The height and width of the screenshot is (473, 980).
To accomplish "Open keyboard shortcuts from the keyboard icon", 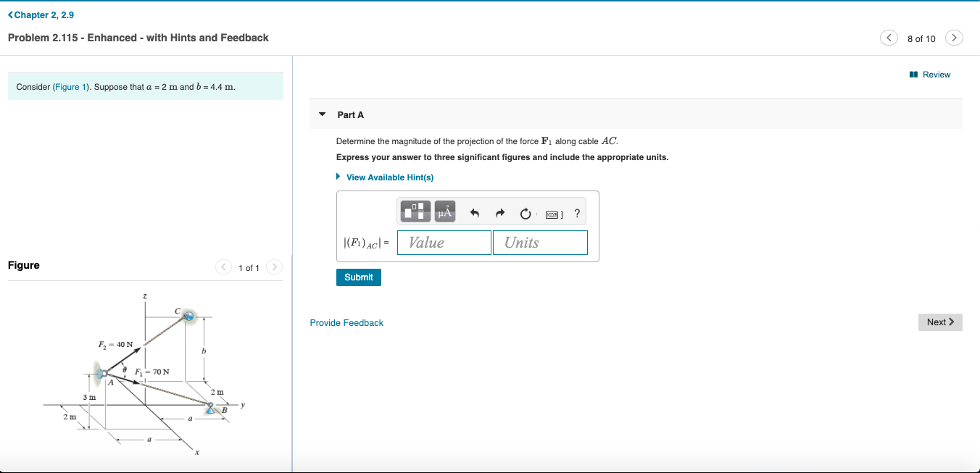I will pos(551,213).
